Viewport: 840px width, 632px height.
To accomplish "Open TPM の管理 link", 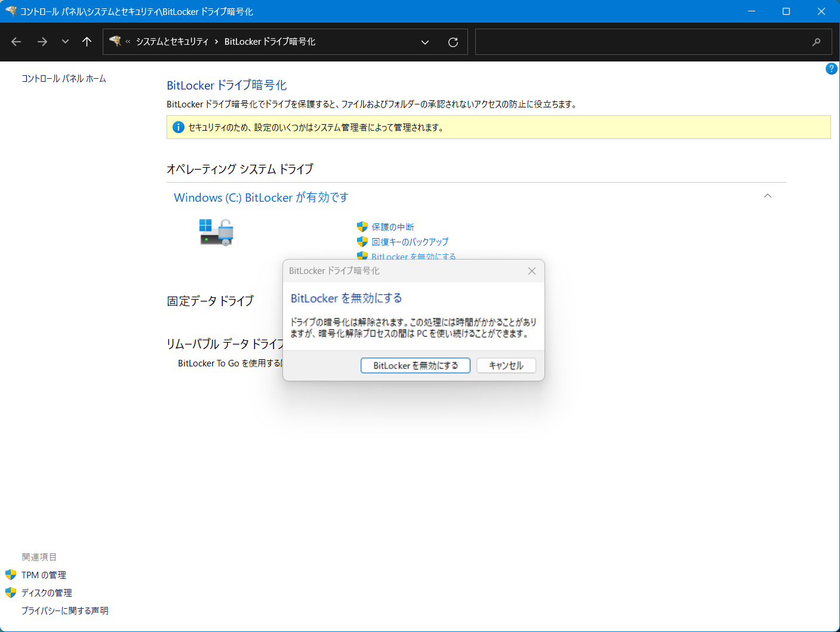I will (44, 575).
